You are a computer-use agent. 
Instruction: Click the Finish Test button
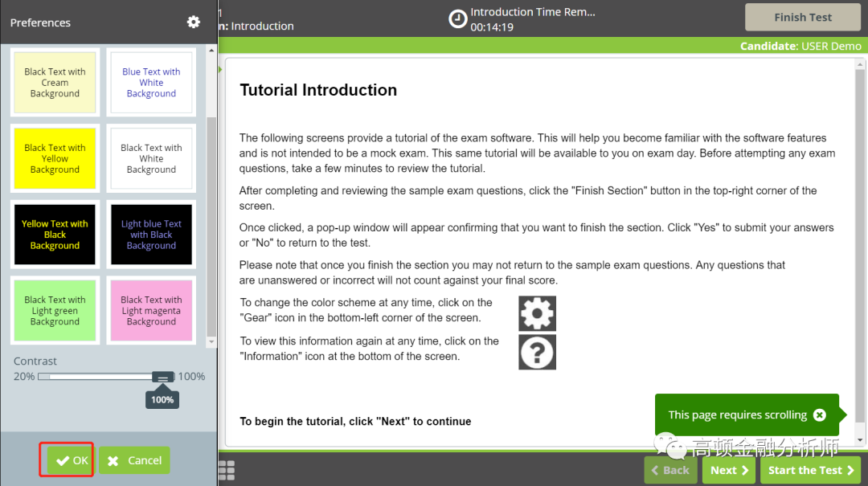(x=803, y=17)
